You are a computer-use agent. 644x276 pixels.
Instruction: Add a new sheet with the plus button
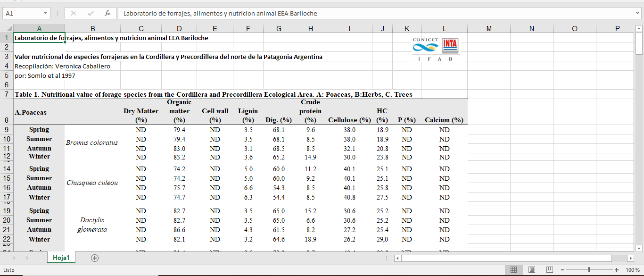click(95, 258)
